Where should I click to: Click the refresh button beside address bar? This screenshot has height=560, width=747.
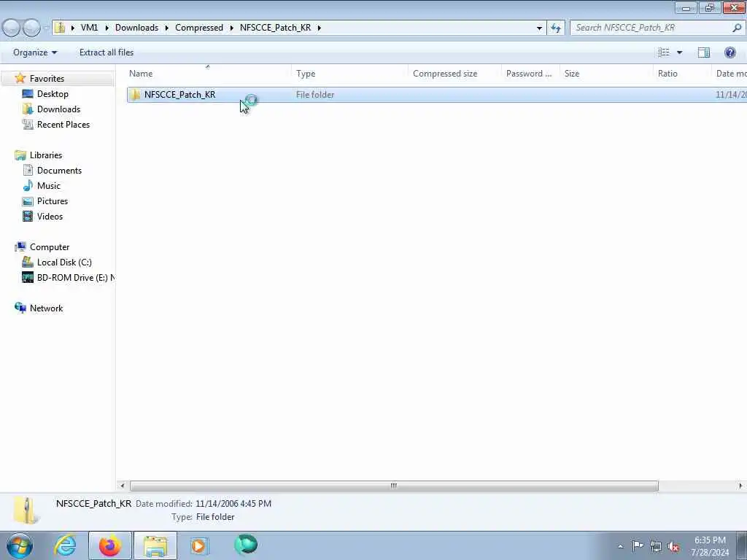555,28
